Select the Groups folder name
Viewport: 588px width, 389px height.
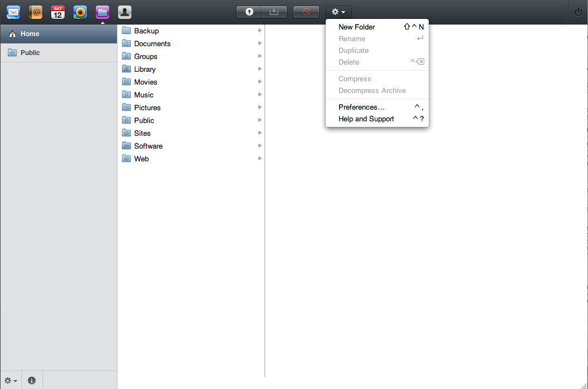pos(146,57)
